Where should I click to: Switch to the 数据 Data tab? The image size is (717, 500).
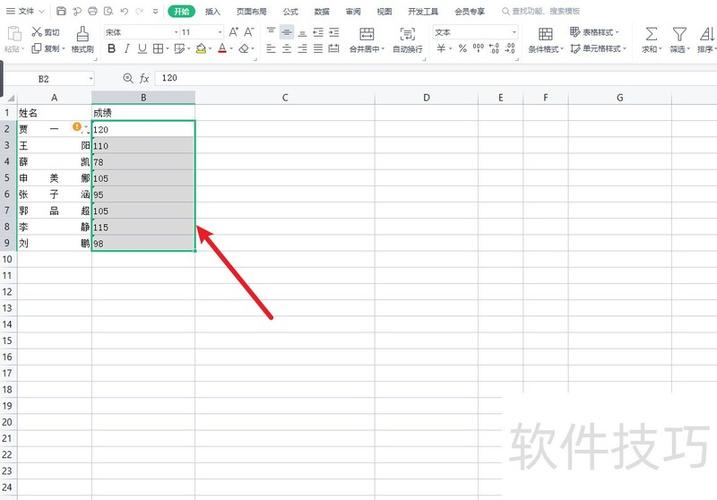[321, 11]
